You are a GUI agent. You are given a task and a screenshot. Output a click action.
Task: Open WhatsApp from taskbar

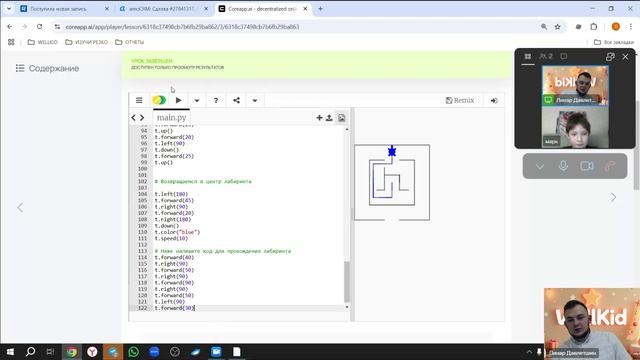click(x=133, y=352)
